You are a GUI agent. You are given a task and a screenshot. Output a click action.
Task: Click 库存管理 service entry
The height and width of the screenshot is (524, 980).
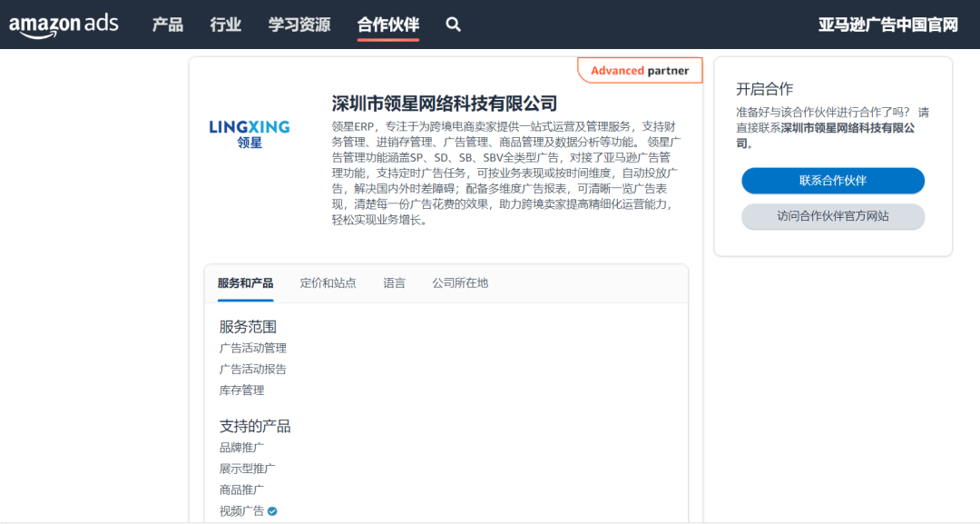242,391
